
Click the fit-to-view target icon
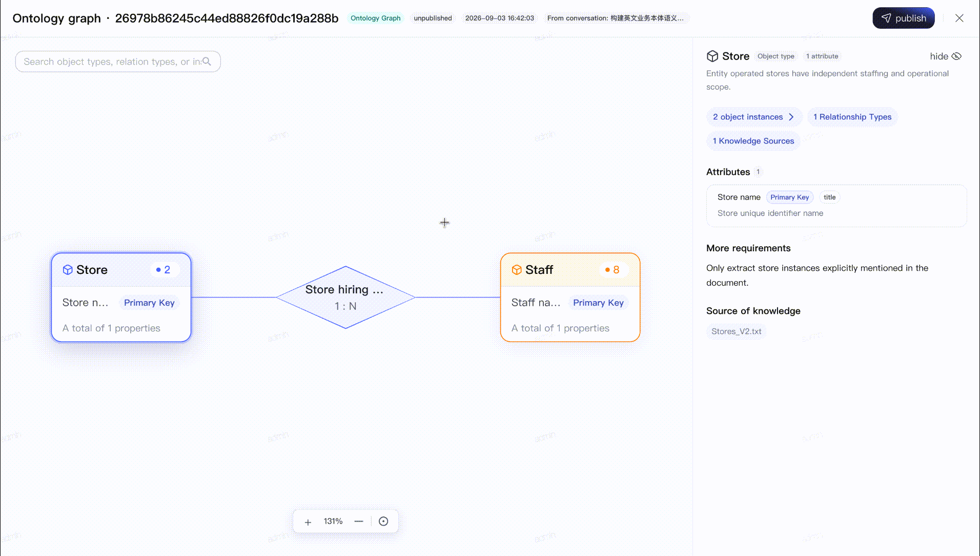(x=383, y=522)
